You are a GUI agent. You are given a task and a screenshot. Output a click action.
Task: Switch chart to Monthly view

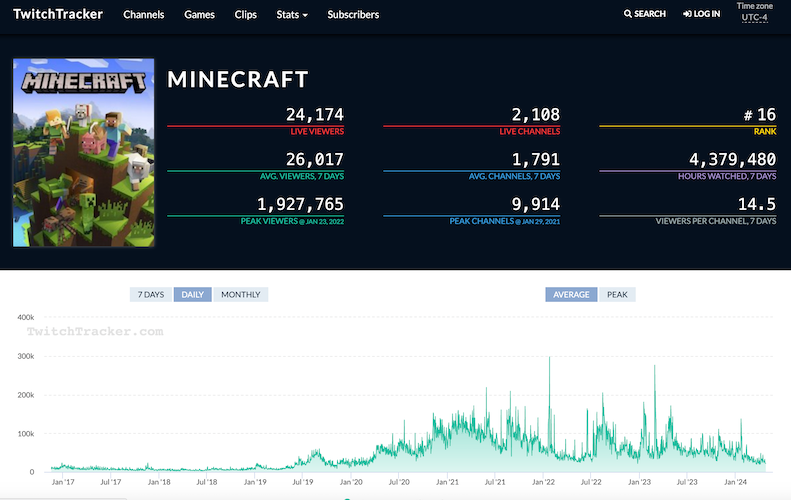(240, 294)
